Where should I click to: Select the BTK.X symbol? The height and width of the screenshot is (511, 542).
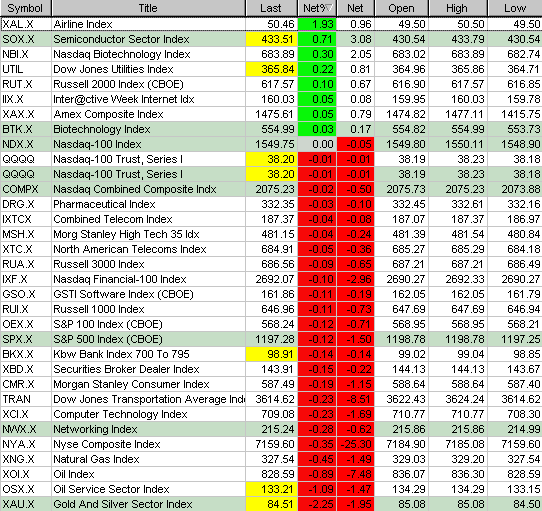click(x=17, y=129)
